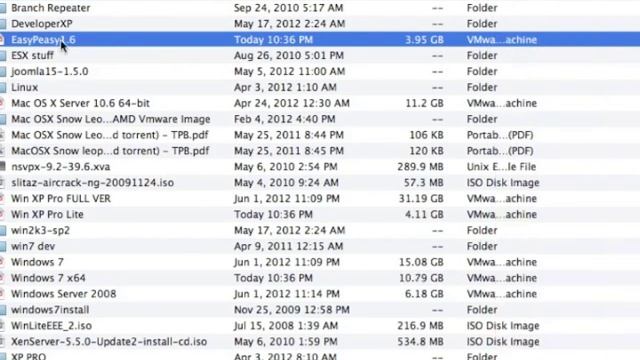Click the date Apr 24, 2012 12:30 AM
This screenshot has width=640, height=360.
coord(291,103)
